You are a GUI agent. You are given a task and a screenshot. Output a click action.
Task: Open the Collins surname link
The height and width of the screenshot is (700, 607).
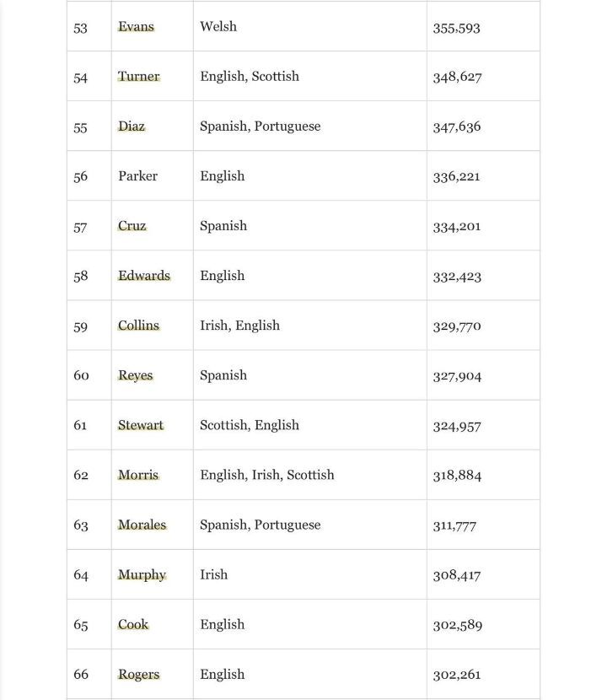[x=138, y=326]
